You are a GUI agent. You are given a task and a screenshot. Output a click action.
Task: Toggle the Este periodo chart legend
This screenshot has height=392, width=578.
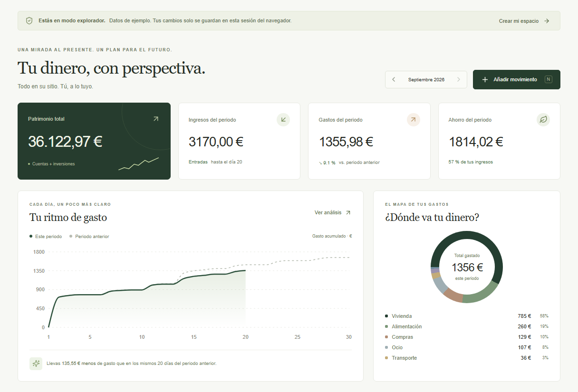pos(46,236)
